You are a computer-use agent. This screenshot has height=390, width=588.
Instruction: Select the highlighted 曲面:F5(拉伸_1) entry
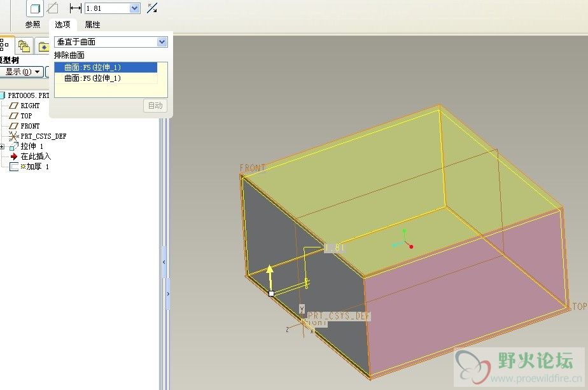[106, 67]
